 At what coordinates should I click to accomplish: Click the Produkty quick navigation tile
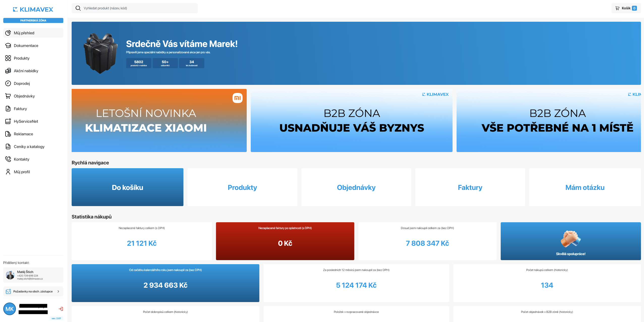pos(242,187)
